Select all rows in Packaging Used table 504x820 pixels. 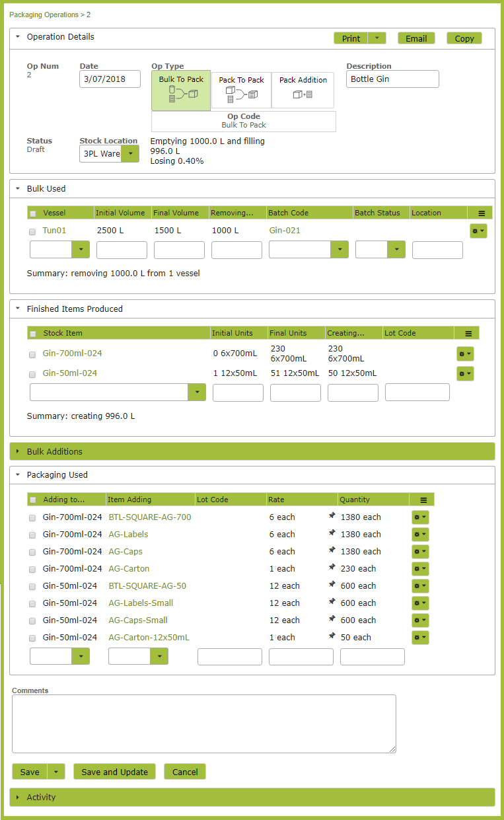[32, 500]
